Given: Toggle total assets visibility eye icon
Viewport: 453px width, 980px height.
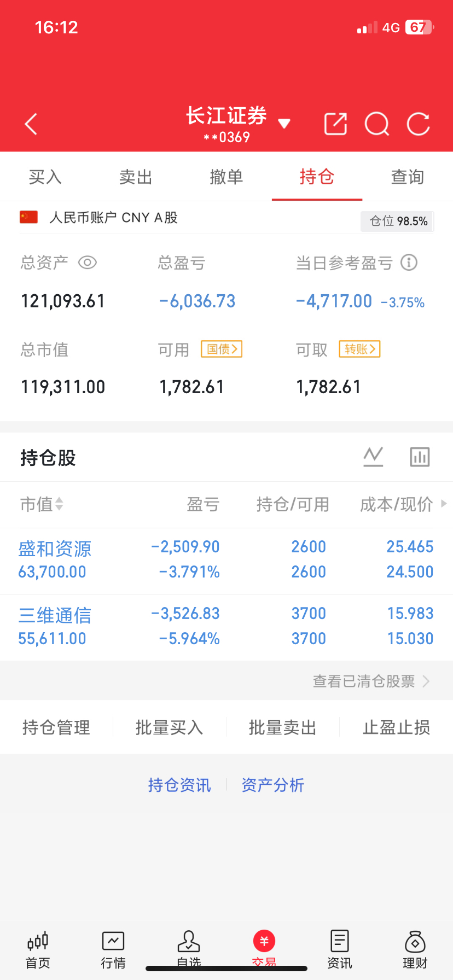Looking at the screenshot, I should [x=88, y=263].
